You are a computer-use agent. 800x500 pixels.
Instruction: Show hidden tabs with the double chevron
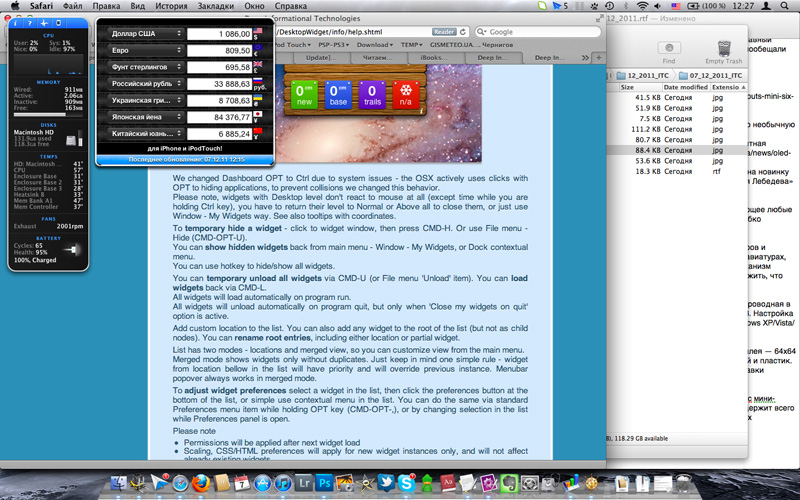[x=585, y=58]
